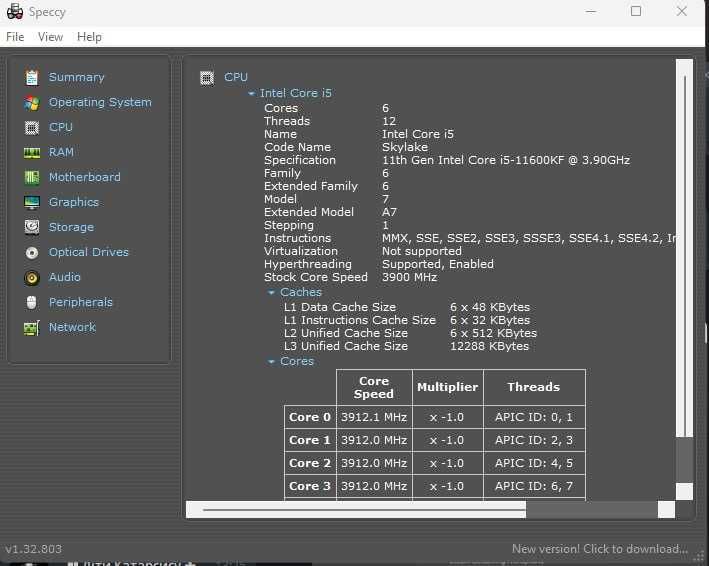The width and height of the screenshot is (709, 566).
Task: Click the Code Name value Skylake
Action: click(x=405, y=147)
